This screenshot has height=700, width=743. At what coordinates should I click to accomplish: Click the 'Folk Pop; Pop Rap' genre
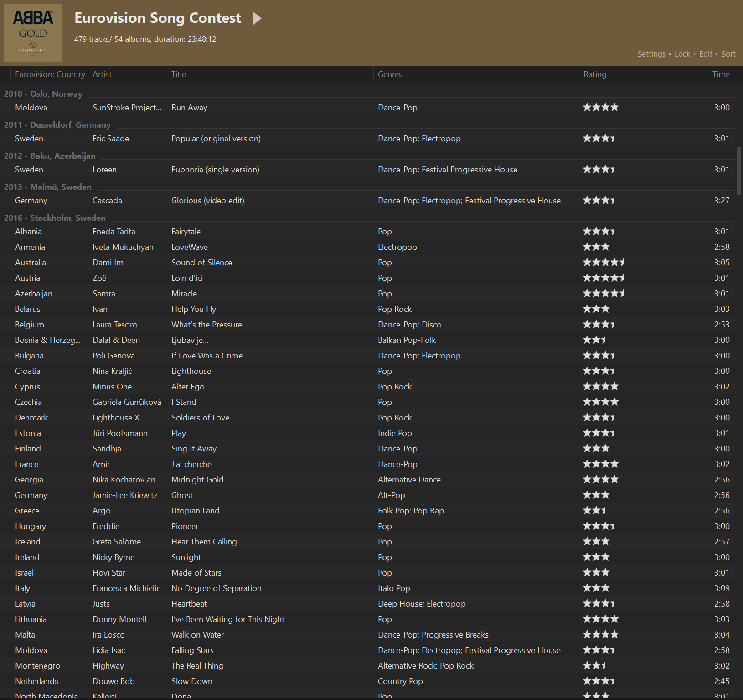(411, 511)
